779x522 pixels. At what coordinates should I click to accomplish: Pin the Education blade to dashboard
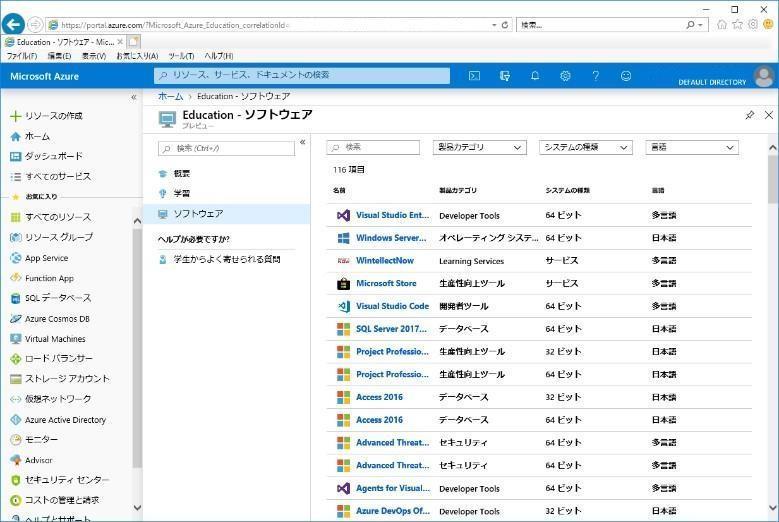pyautogui.click(x=750, y=115)
